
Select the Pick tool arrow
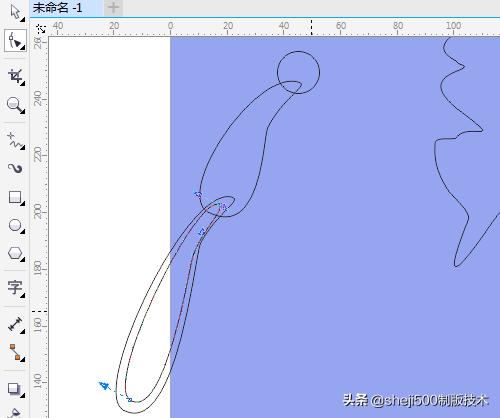(x=15, y=12)
